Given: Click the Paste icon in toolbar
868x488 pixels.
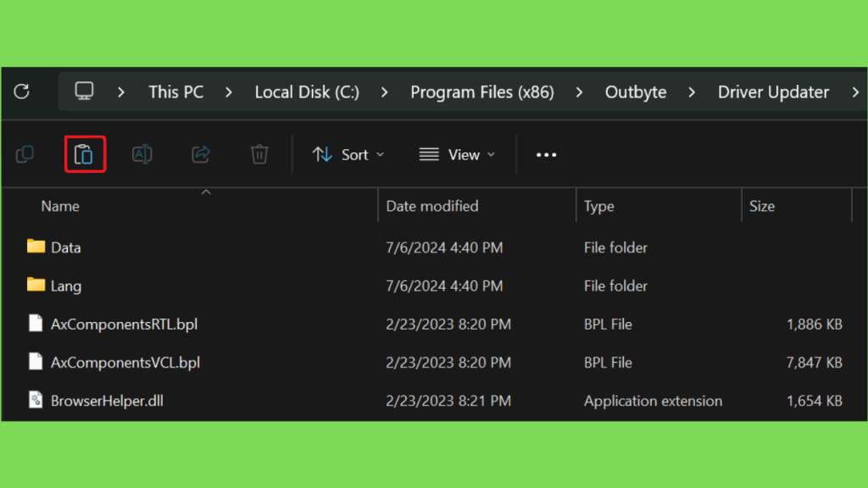Looking at the screenshot, I should click(84, 154).
